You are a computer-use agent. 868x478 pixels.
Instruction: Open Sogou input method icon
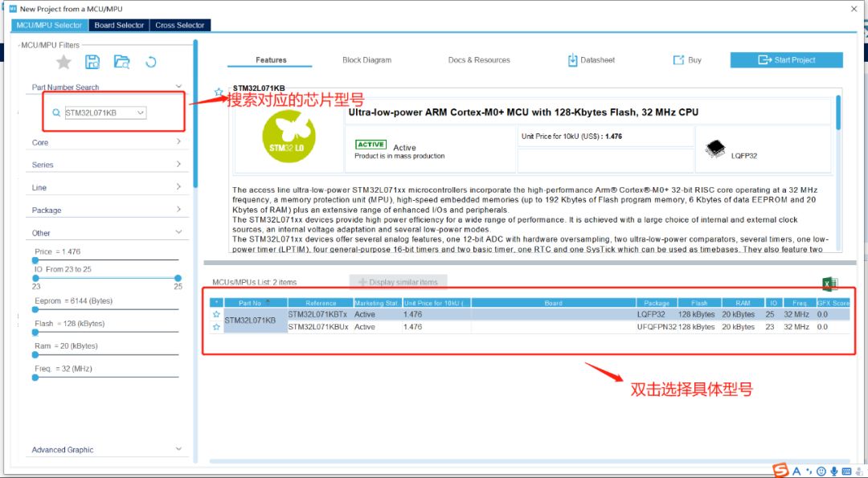(x=780, y=471)
